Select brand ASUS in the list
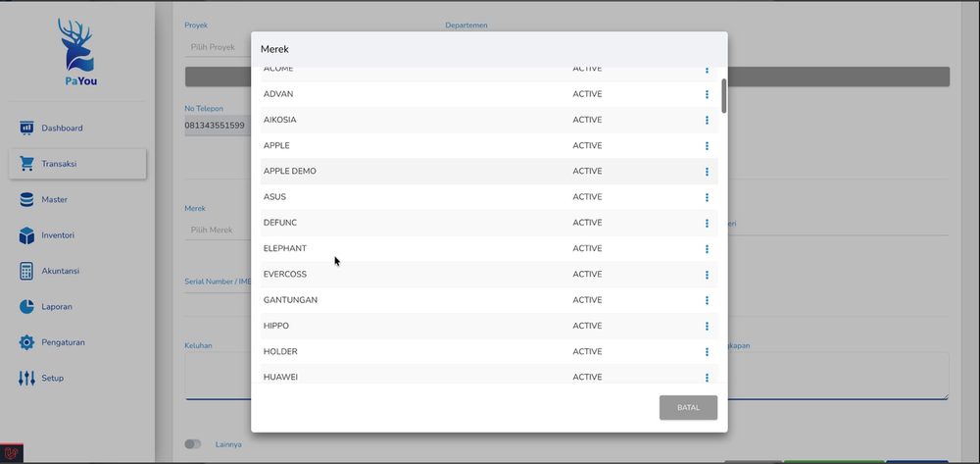980x464 pixels. pyautogui.click(x=275, y=197)
